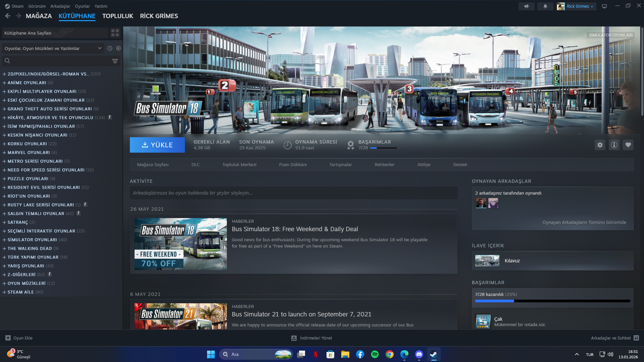
Task: Open Spotify from the taskbar
Action: [x=375, y=354]
